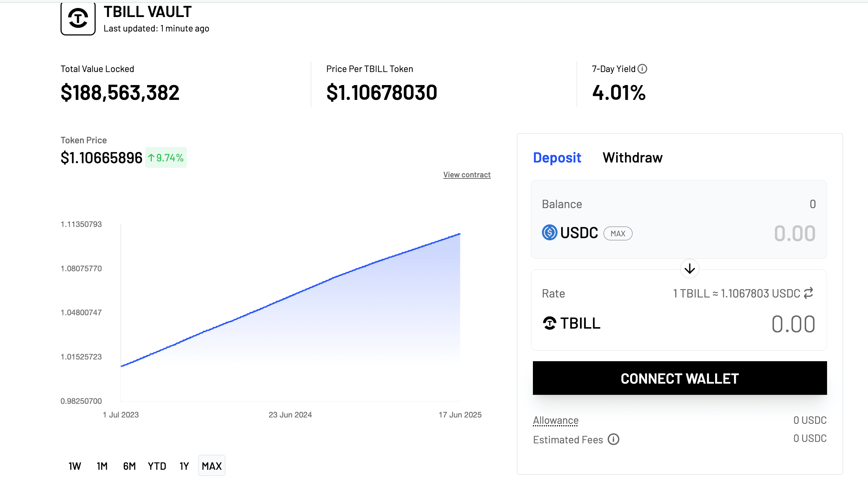Click the MAX button next to USDC
The width and height of the screenshot is (868, 477).
pyautogui.click(x=618, y=233)
